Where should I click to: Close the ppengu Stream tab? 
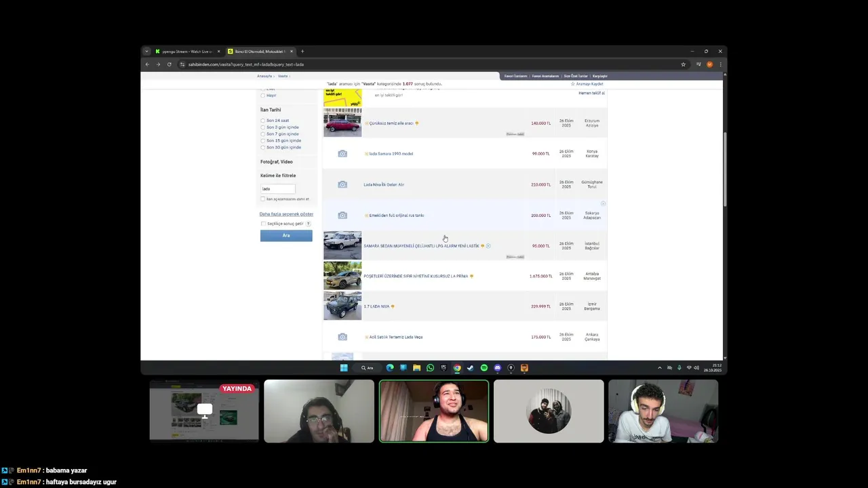point(218,52)
